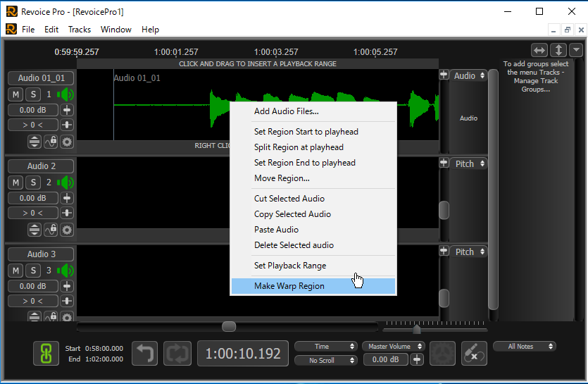Open the Pitch display dropdown on the Audio 2 track
The height and width of the screenshot is (384, 588).
pyautogui.click(x=469, y=163)
